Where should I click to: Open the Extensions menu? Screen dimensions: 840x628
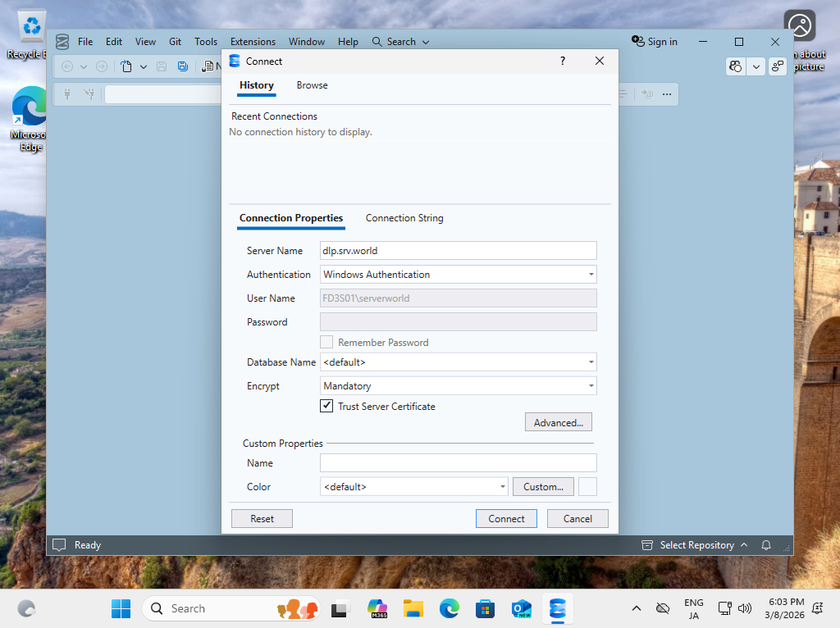(253, 42)
